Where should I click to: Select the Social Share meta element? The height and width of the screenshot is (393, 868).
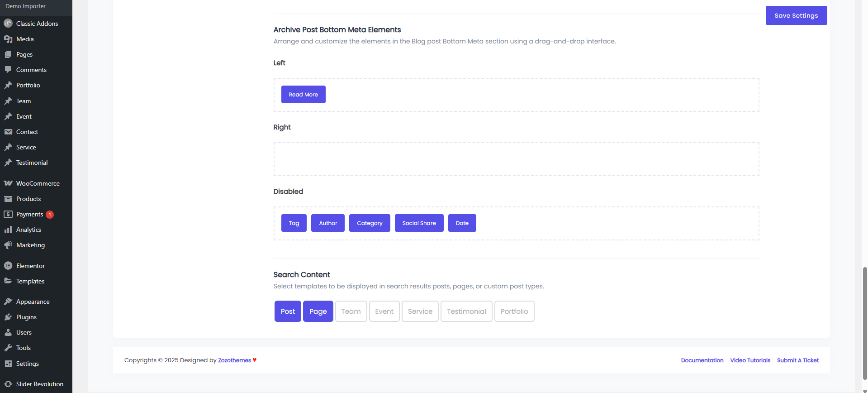click(x=419, y=223)
